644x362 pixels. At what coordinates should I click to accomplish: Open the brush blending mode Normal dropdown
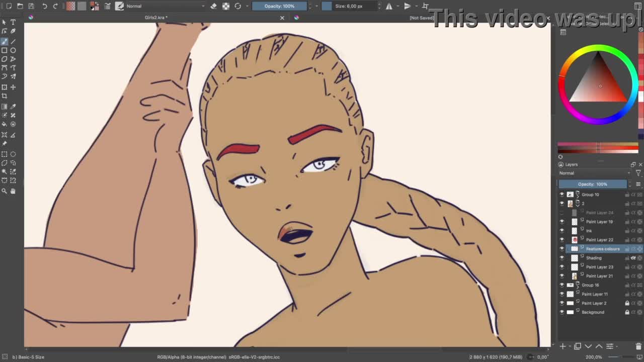(x=165, y=6)
